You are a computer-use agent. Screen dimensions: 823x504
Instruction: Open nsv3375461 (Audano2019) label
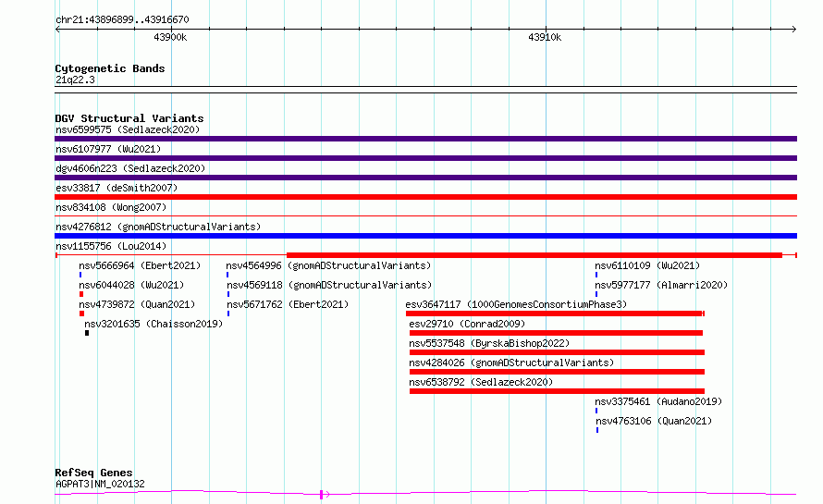(658, 401)
